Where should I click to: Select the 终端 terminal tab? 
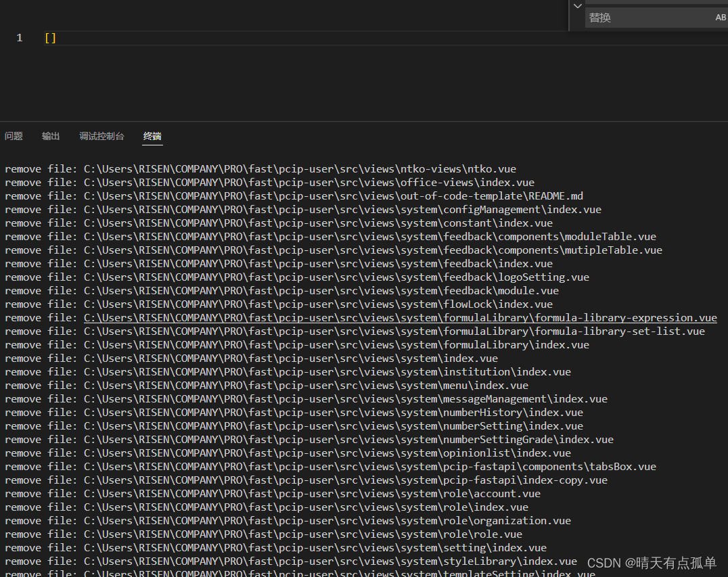coord(152,136)
